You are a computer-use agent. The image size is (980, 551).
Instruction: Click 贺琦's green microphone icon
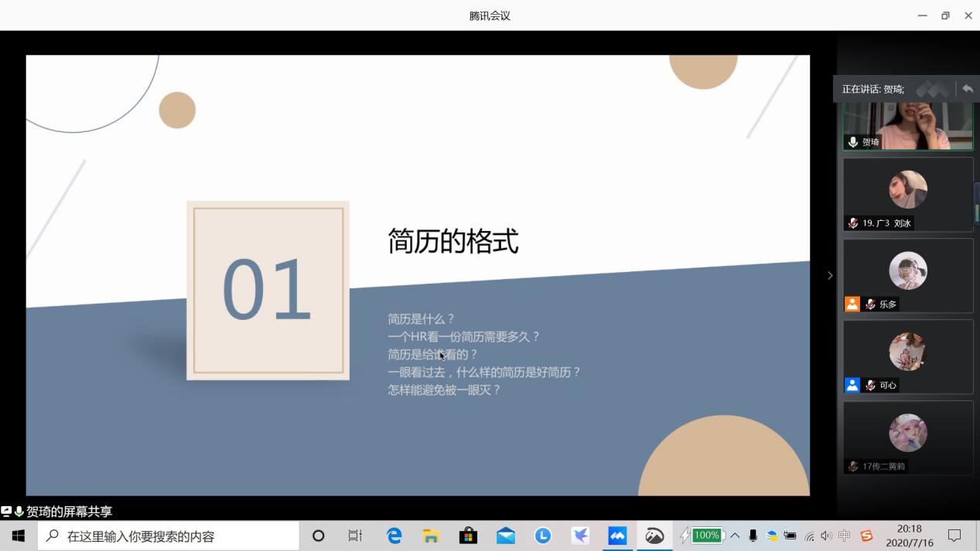click(x=852, y=142)
